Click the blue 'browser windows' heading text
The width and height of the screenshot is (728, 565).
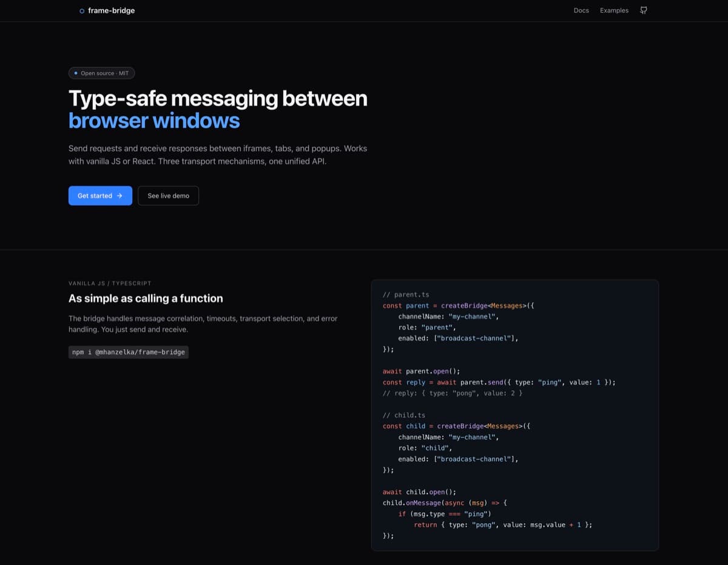(154, 121)
